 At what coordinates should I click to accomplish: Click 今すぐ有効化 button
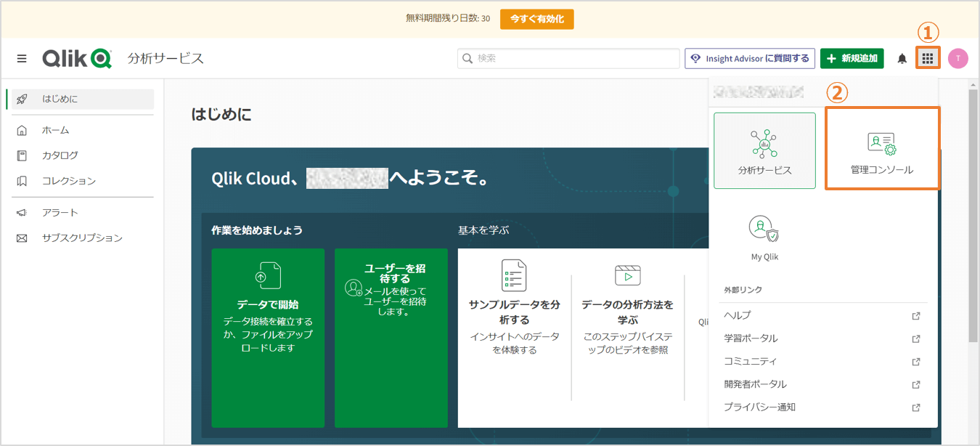[536, 19]
